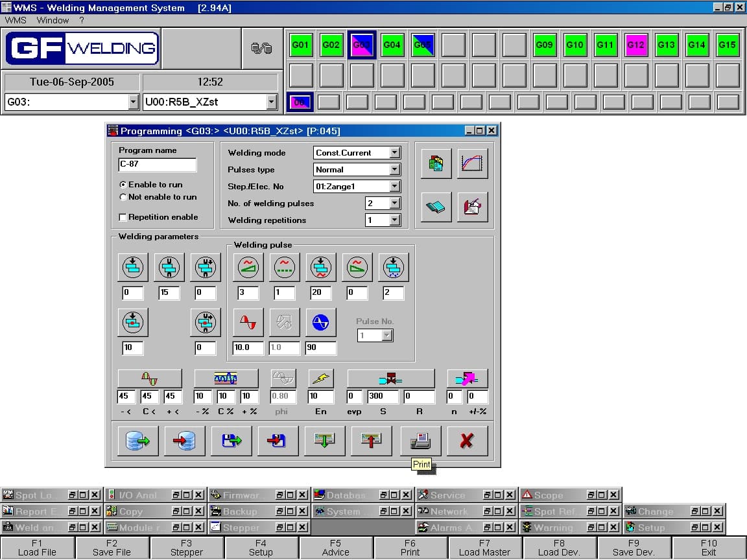Image resolution: width=747 pixels, height=560 pixels.
Task: Select the magenta G12 status tile
Action: (635, 45)
